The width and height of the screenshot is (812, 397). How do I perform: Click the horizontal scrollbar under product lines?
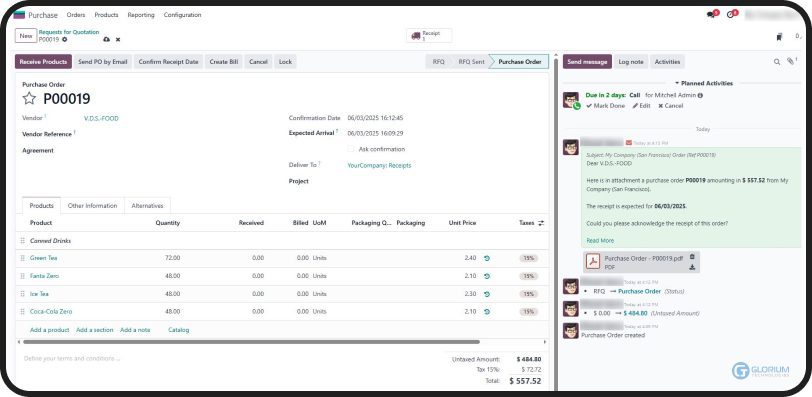point(251,342)
